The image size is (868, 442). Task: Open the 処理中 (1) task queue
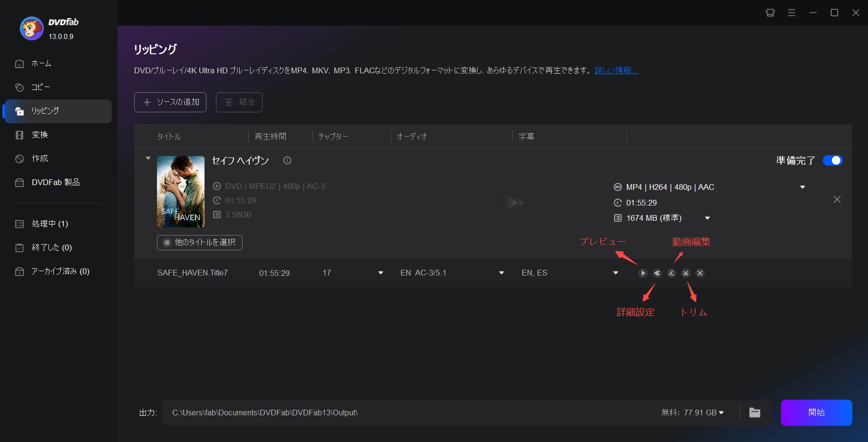pyautogui.click(x=50, y=224)
